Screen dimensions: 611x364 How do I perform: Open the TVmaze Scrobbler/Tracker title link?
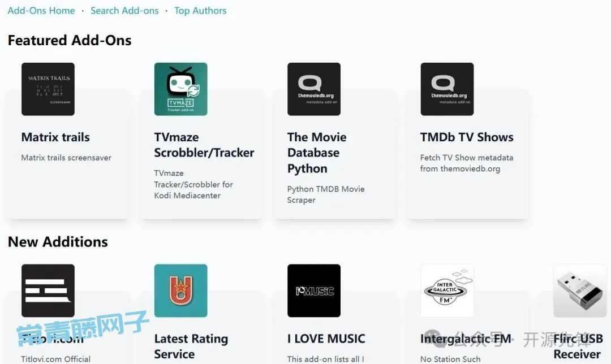204,145
